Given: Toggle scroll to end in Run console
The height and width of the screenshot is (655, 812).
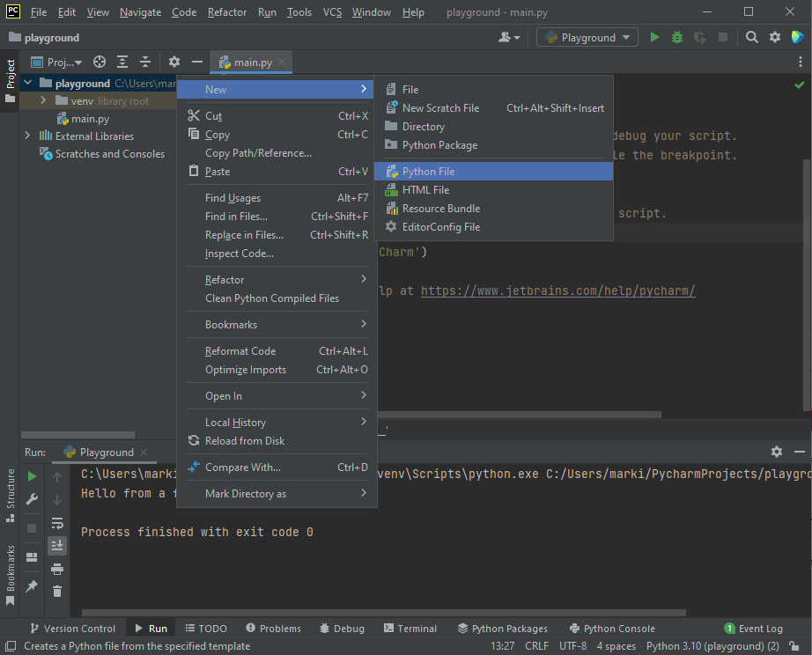Looking at the screenshot, I should [57, 546].
